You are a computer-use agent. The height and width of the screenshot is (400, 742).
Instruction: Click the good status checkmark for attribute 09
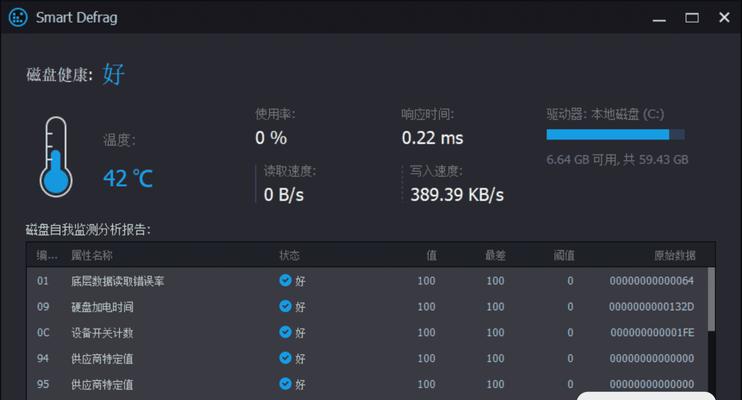click(285, 306)
